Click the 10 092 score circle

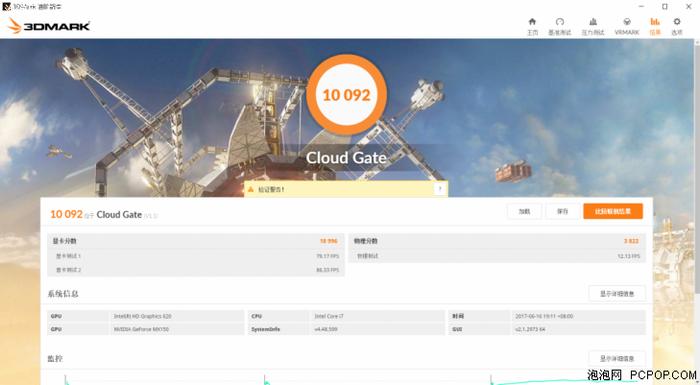(x=346, y=95)
